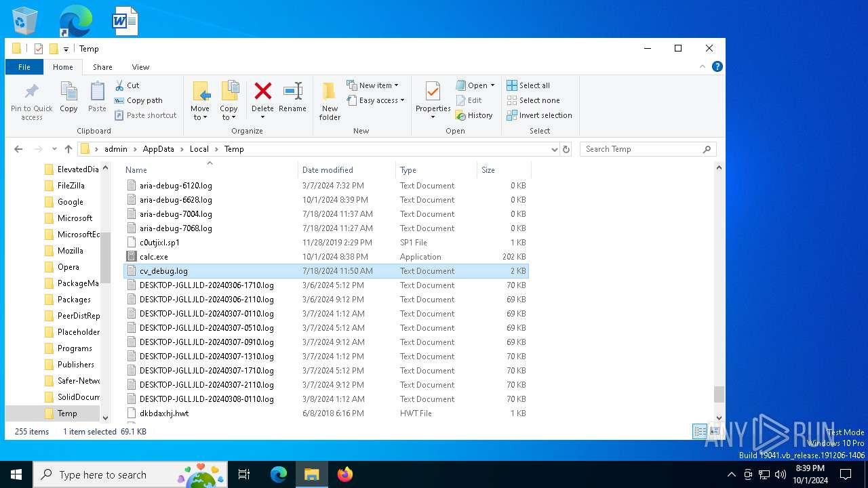Switch to Share ribbon tab
Image resolution: width=868 pixels, height=488 pixels.
pyautogui.click(x=102, y=67)
